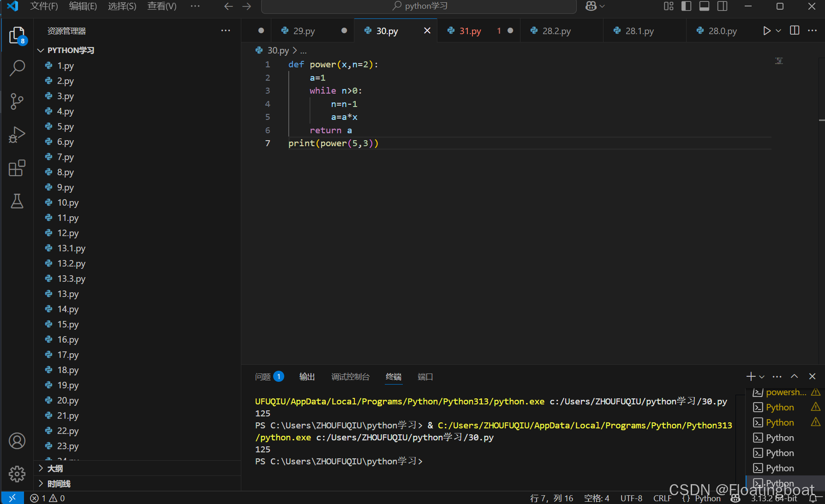This screenshot has height=504, width=825.
Task: Open the Testing flask view
Action: (x=17, y=201)
